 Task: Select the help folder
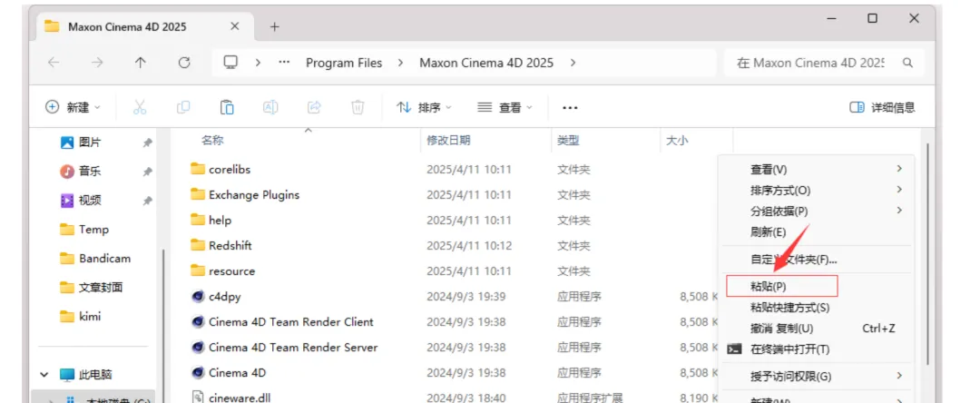point(211,220)
